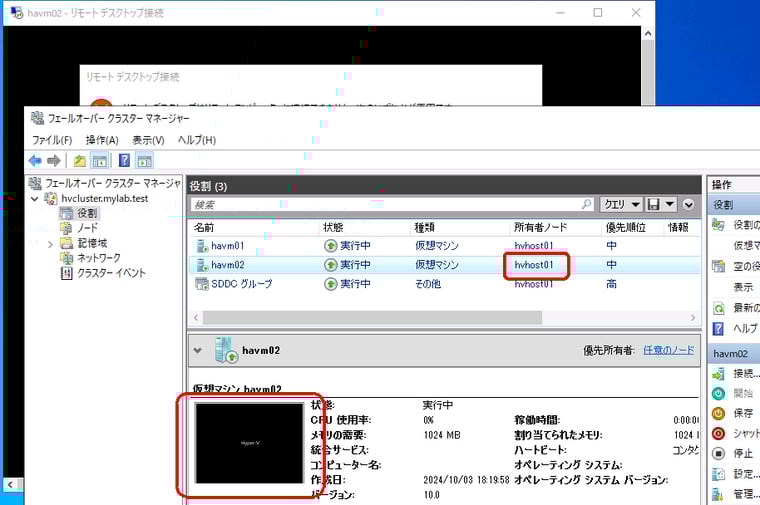Toggle the action pane toolbar icon
760x505 pixels.
tap(144, 160)
